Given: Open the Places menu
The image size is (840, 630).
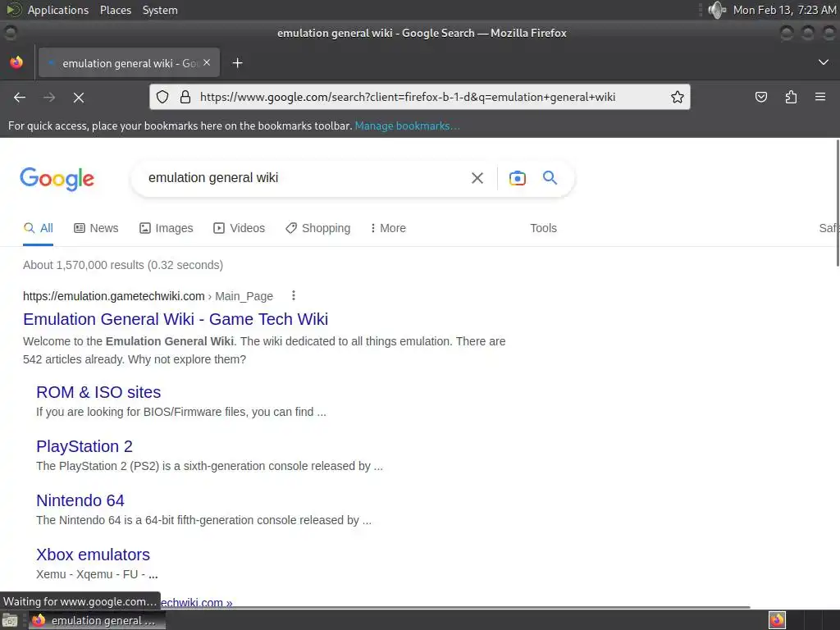Looking at the screenshot, I should [115, 10].
